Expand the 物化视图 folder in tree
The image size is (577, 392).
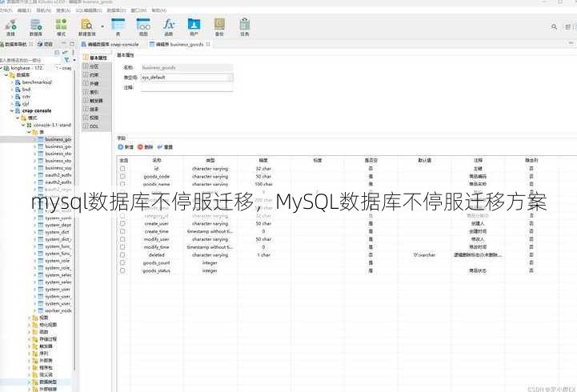point(29,325)
